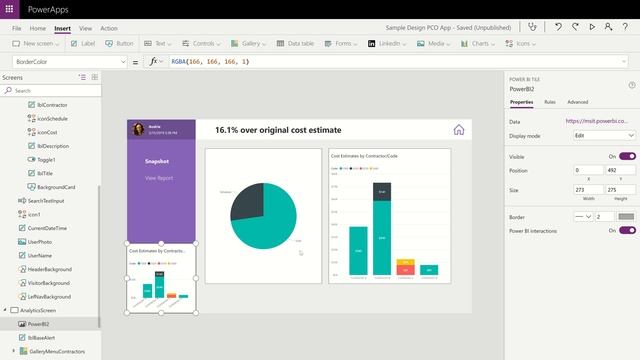Collapse the AnalyticsScreen tree node
The height and width of the screenshot is (360, 640).
point(5,310)
